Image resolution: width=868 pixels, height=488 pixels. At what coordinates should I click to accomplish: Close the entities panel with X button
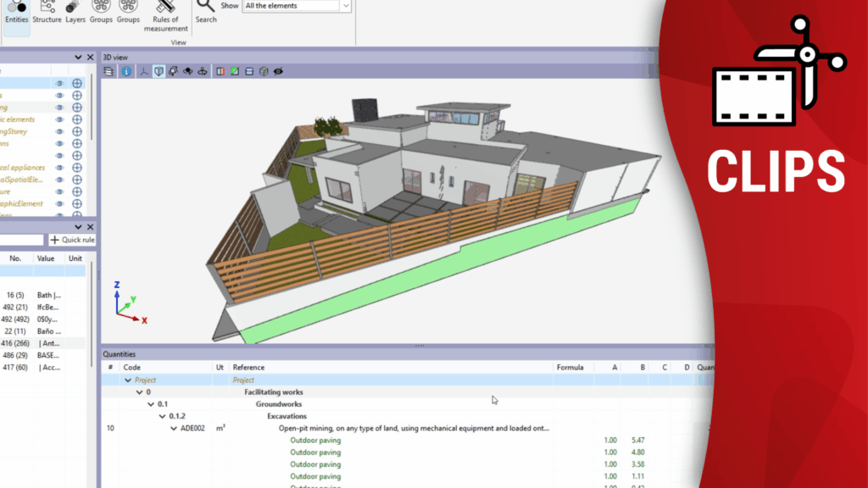[x=90, y=57]
